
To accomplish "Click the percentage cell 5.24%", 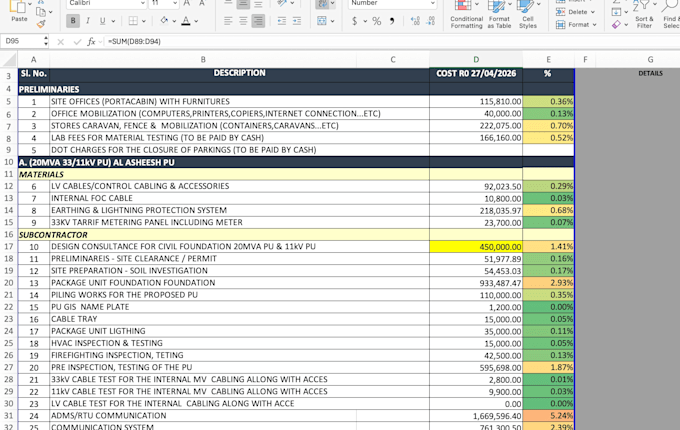I will coord(548,416).
